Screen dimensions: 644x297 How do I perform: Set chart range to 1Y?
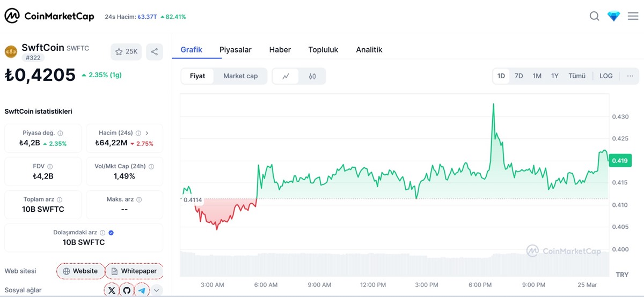click(x=555, y=76)
